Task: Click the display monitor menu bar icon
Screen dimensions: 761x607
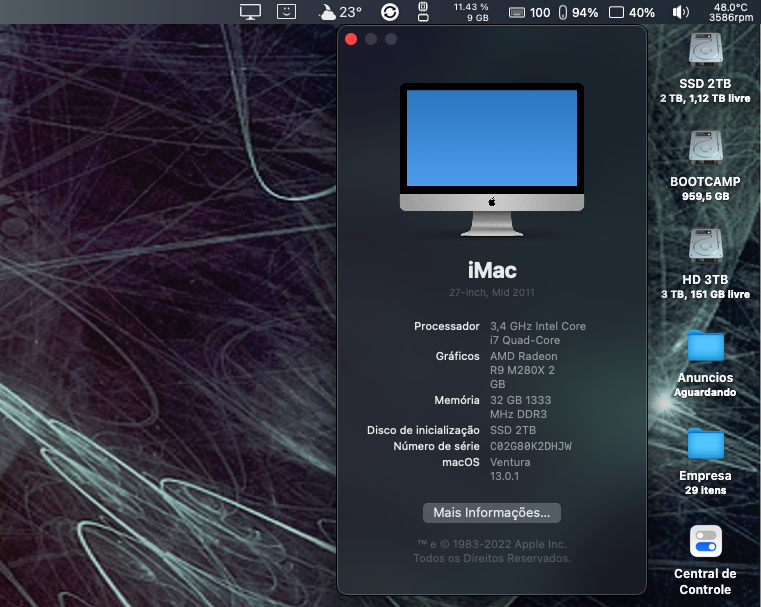Action: 250,12
